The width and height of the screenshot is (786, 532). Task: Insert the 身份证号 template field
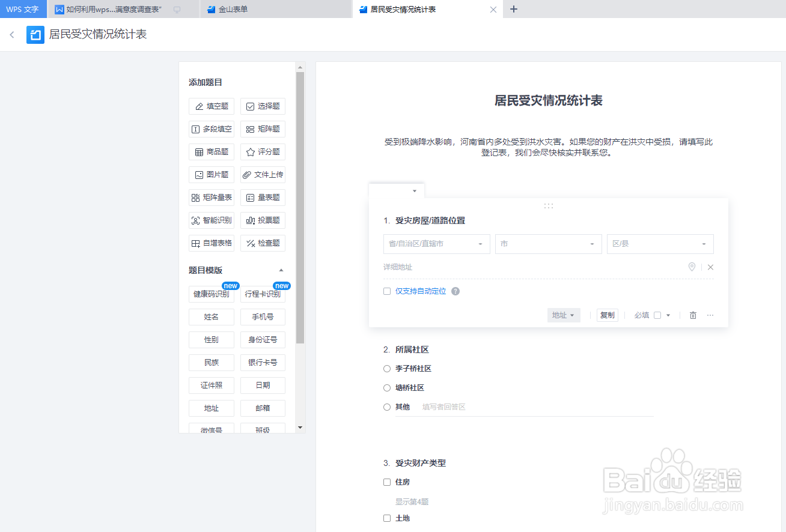pos(263,339)
